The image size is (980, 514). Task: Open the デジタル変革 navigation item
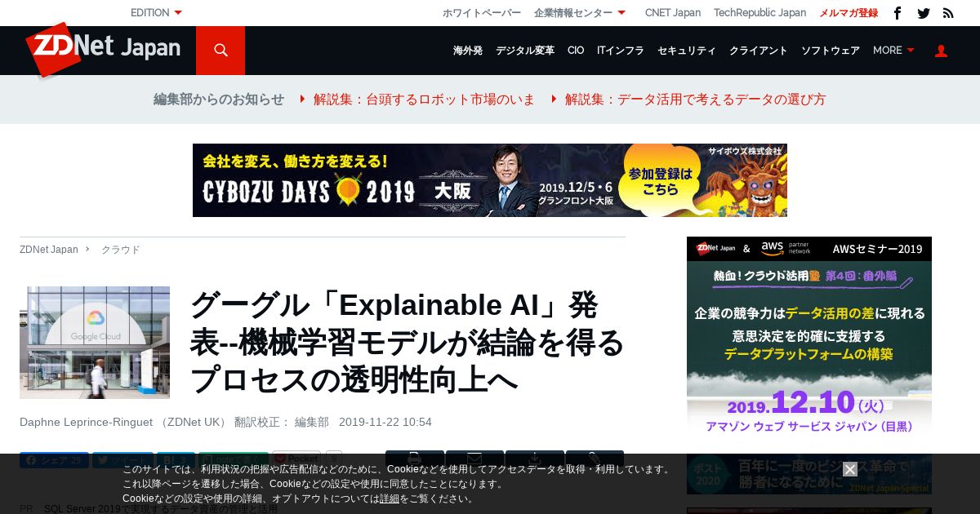(525, 51)
